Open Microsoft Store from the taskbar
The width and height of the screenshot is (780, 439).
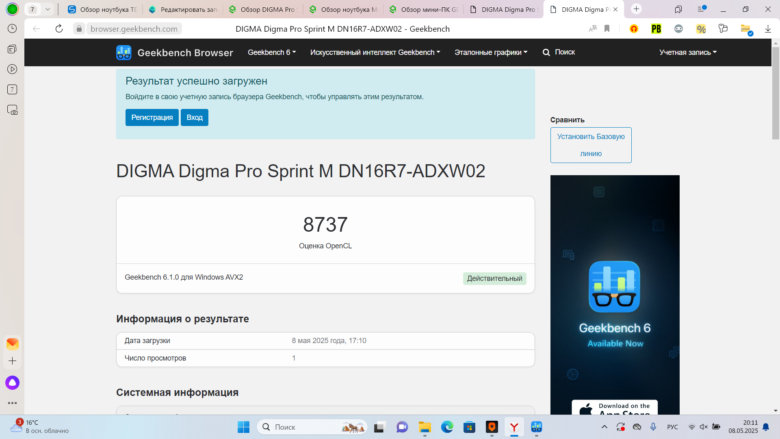pos(469,427)
